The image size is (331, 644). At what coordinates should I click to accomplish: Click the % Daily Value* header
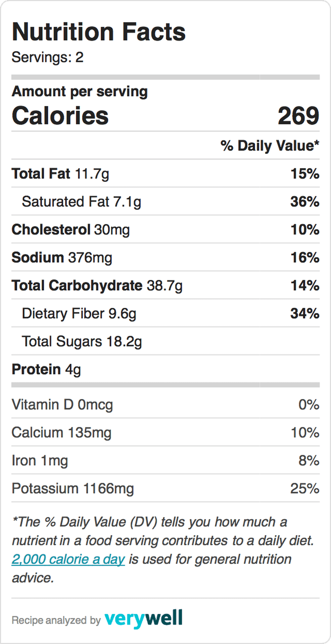(270, 146)
